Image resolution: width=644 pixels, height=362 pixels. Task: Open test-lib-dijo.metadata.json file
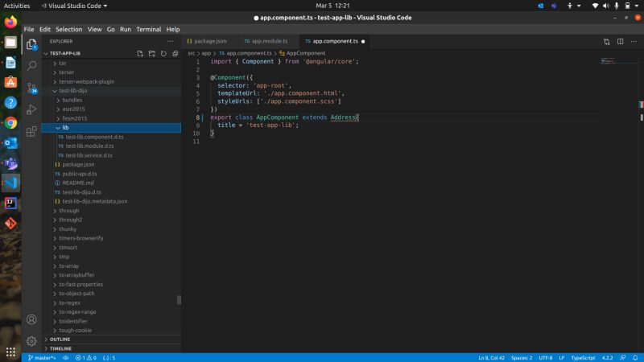[x=95, y=202]
